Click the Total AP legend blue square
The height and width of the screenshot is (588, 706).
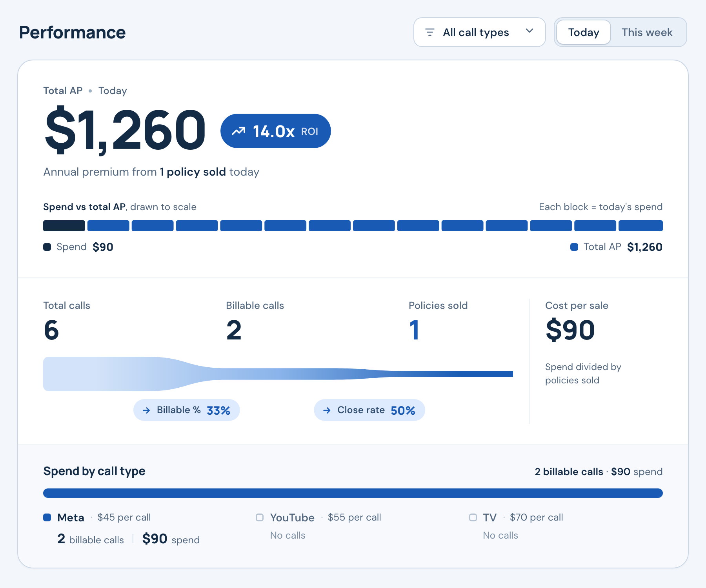[574, 247]
